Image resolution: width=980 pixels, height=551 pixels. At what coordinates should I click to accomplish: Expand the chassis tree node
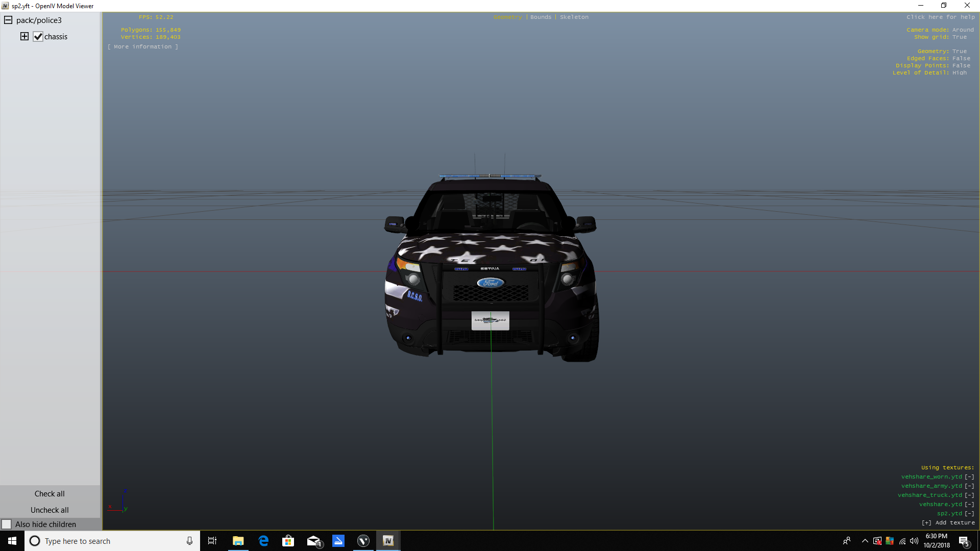(24, 36)
